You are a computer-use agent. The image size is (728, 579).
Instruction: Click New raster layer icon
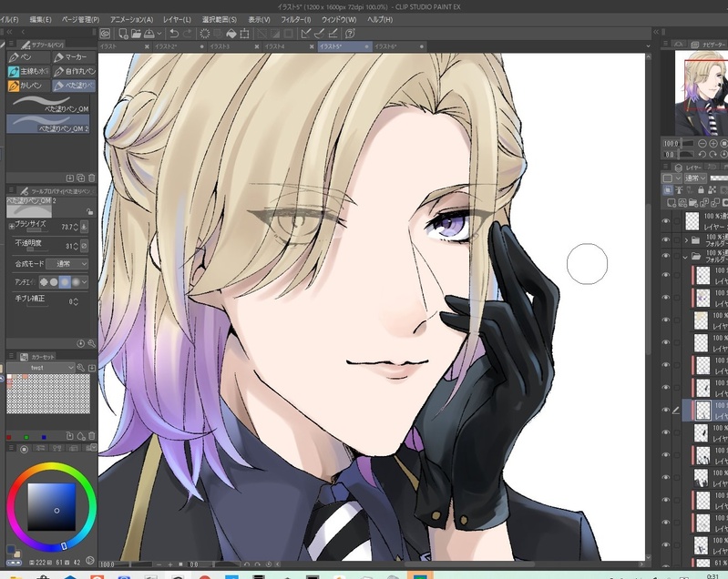672,203
